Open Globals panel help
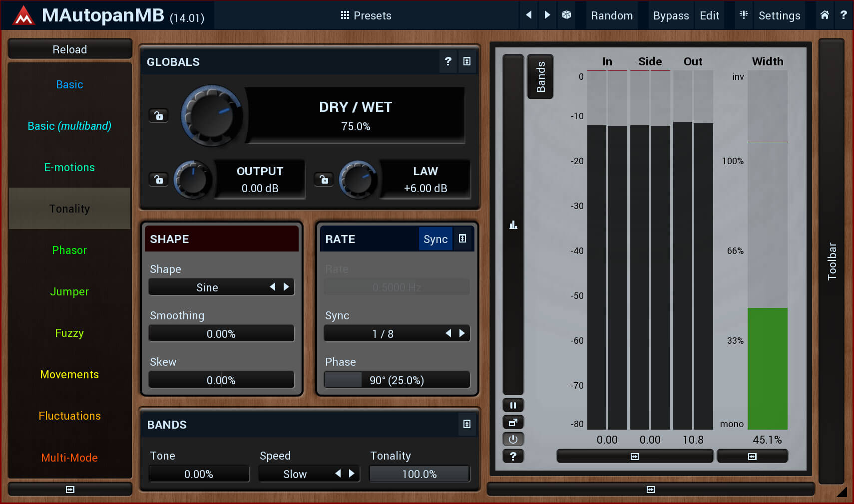 click(448, 61)
